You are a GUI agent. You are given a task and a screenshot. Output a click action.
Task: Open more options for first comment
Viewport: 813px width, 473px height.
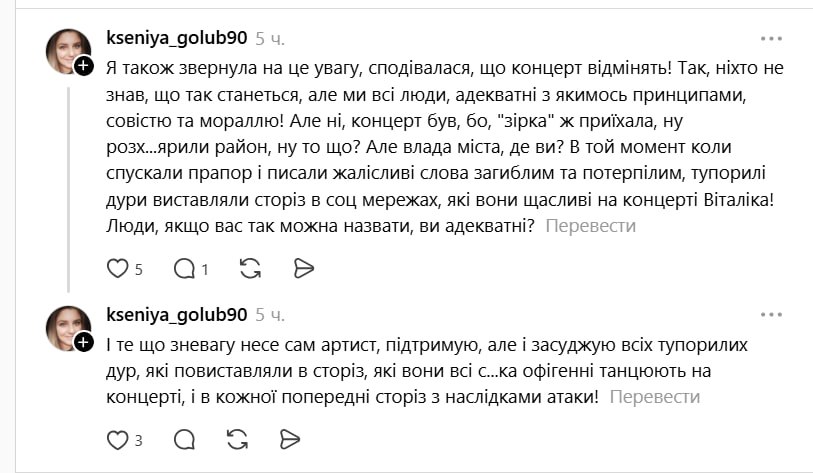tap(771, 38)
